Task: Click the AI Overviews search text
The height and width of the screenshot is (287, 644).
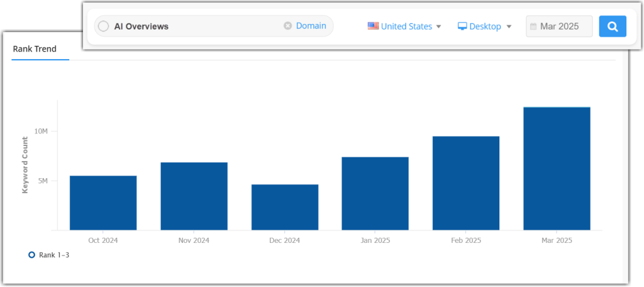Action: click(x=142, y=26)
